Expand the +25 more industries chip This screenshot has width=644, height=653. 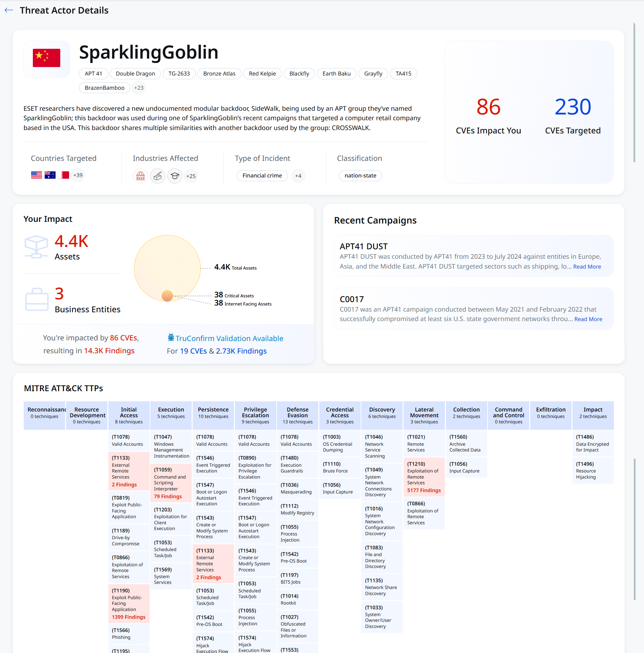(x=191, y=176)
